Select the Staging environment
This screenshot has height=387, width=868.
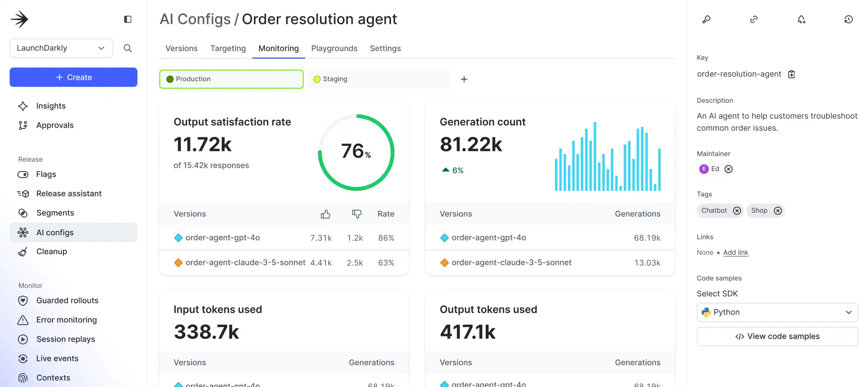379,79
